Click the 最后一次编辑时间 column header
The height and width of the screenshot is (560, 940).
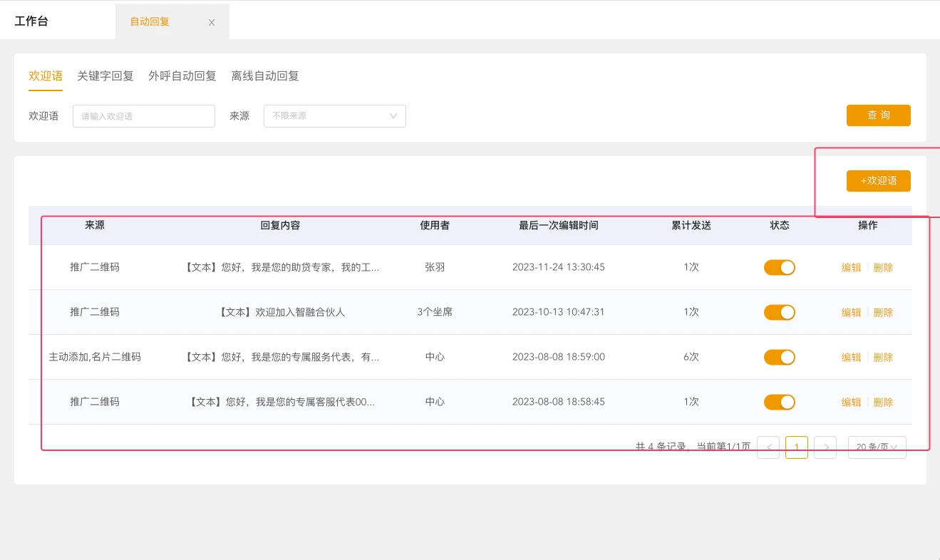559,225
